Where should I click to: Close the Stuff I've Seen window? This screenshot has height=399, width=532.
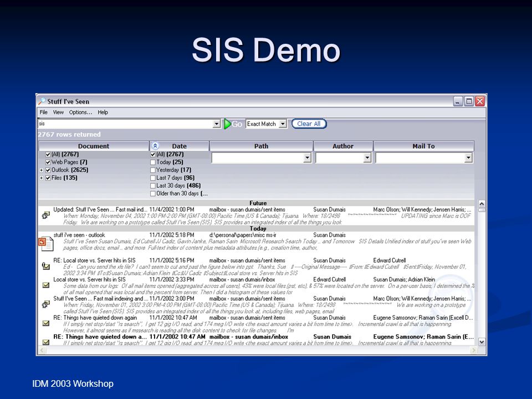(x=480, y=101)
